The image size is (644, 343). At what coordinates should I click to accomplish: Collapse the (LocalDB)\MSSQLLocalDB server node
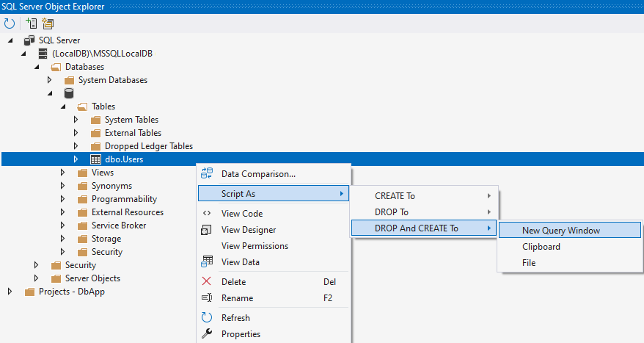tap(23, 54)
